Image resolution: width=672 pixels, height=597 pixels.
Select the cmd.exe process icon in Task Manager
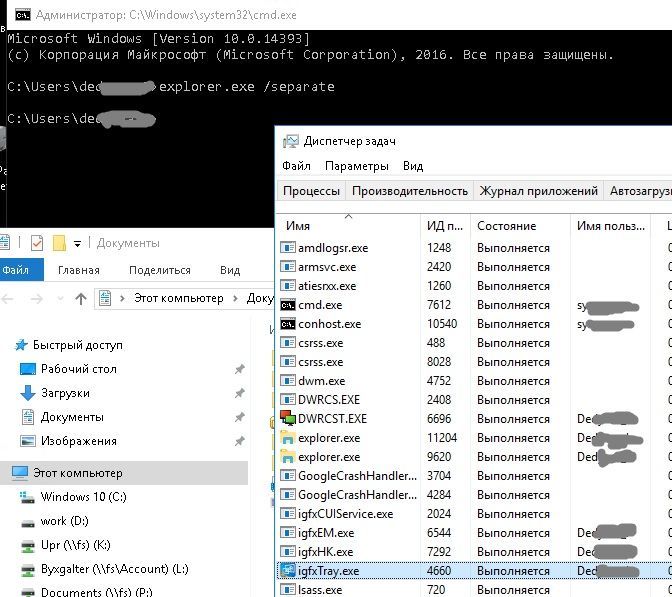click(288, 305)
